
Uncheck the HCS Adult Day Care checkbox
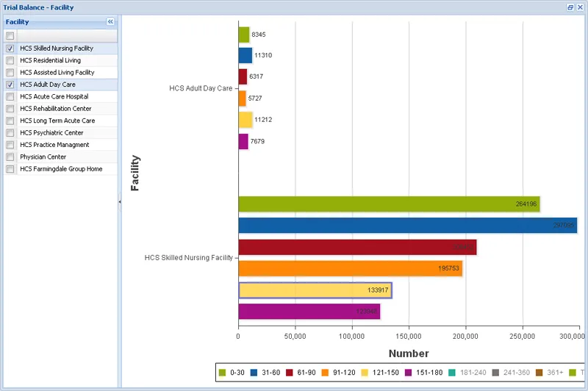[x=10, y=85]
